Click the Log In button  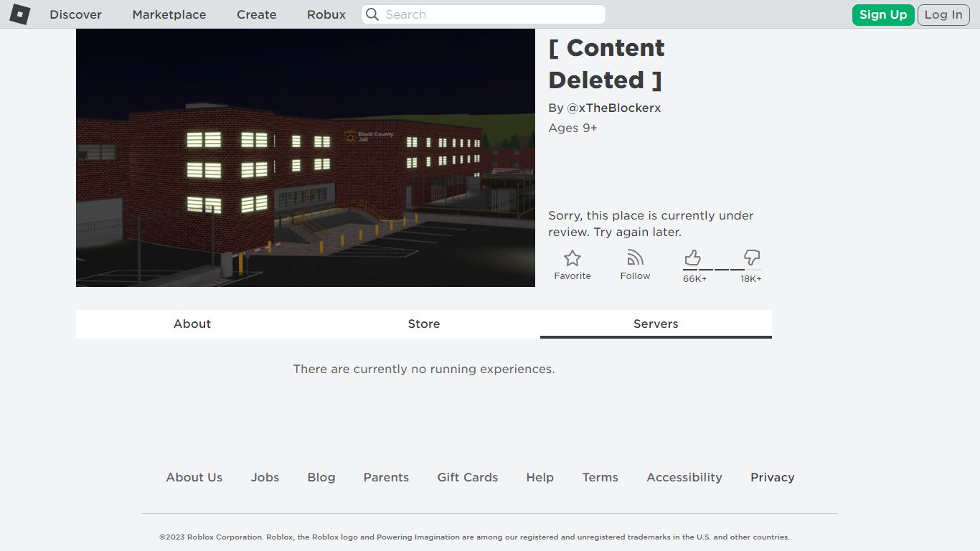943,14
